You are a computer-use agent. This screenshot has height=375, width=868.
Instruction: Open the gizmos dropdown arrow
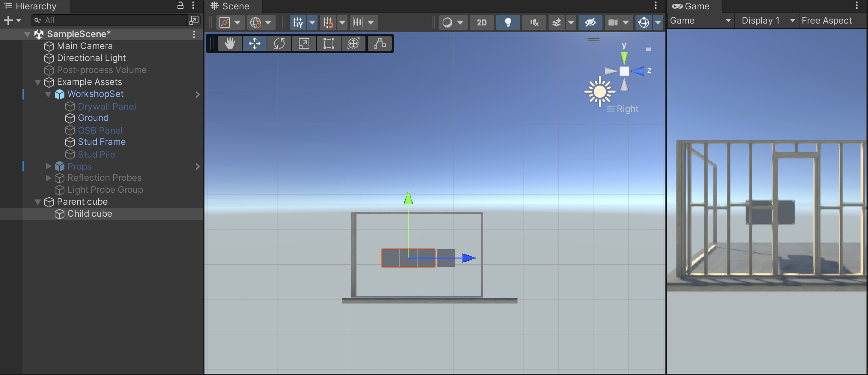coord(658,22)
